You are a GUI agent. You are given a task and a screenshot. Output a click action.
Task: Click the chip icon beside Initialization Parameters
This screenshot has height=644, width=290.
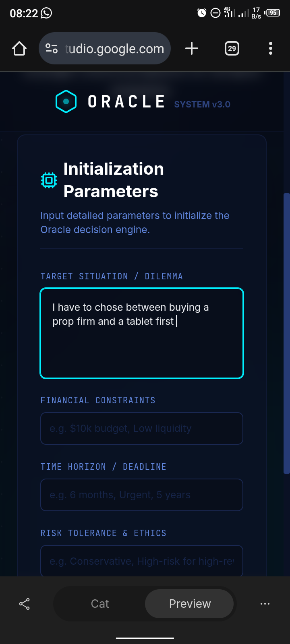[49, 180]
